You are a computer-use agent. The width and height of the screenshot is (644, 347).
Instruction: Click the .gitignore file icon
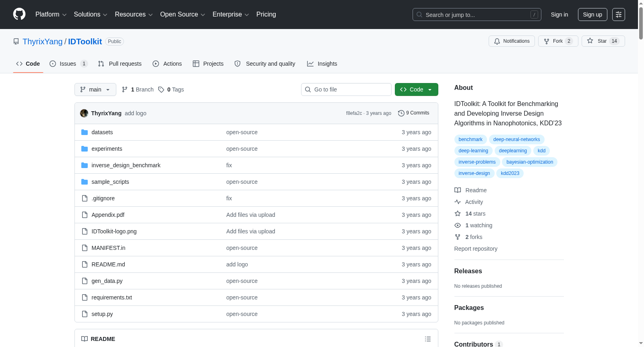[85, 198]
